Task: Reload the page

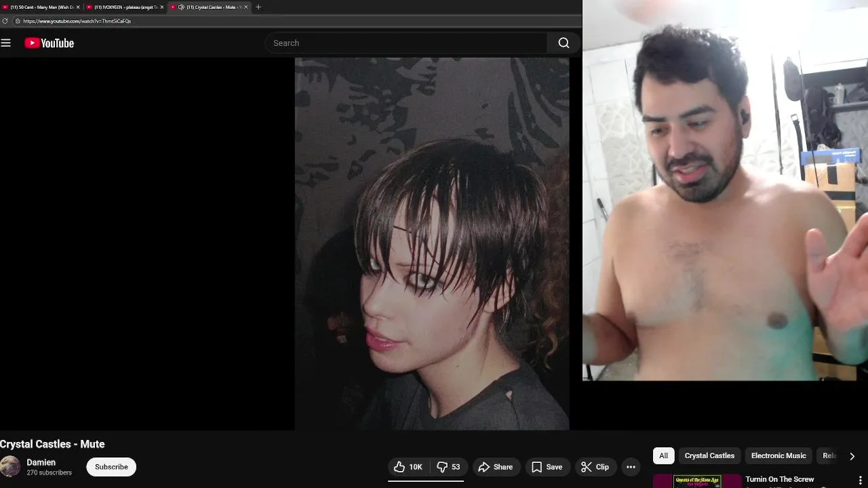Action: pyautogui.click(x=5, y=21)
